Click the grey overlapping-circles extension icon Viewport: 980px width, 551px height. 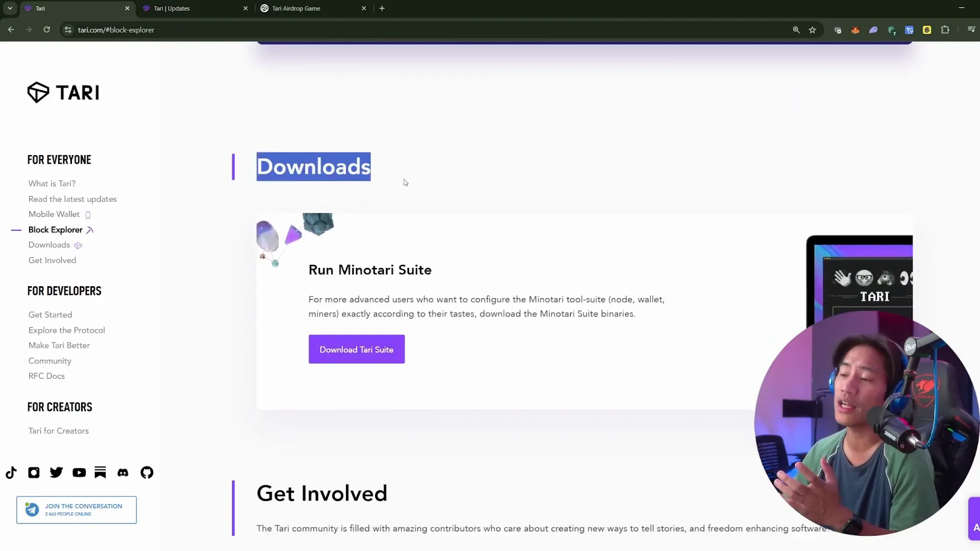838,30
